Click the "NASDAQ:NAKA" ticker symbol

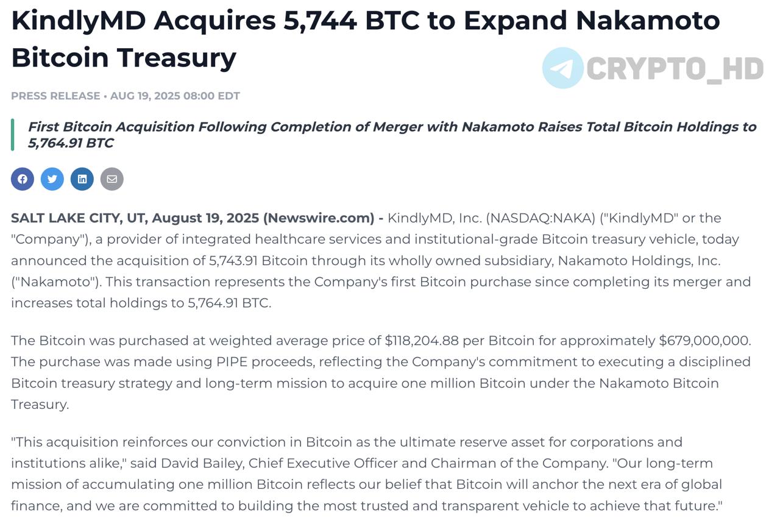pos(542,218)
